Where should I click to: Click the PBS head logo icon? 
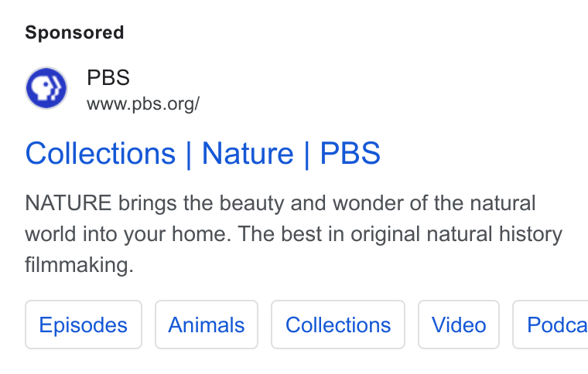(x=46, y=88)
